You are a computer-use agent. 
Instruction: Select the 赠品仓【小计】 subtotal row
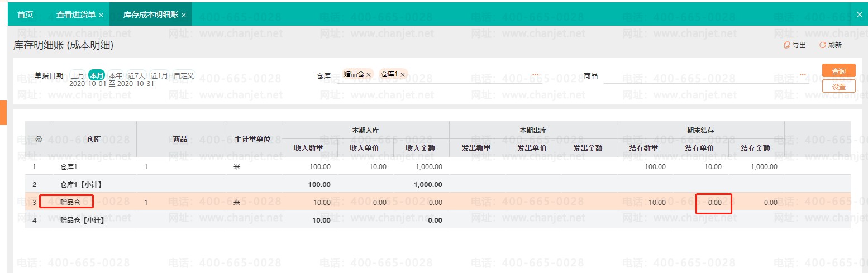438,220
